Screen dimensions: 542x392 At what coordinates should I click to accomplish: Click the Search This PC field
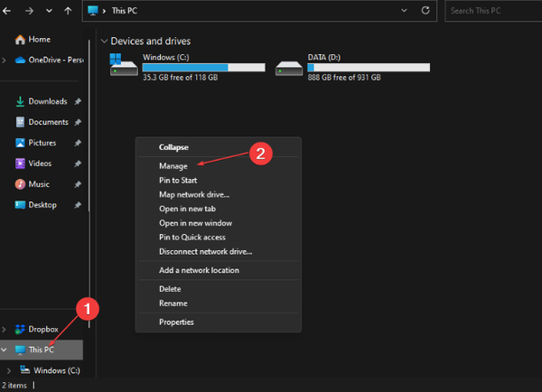[493, 11]
